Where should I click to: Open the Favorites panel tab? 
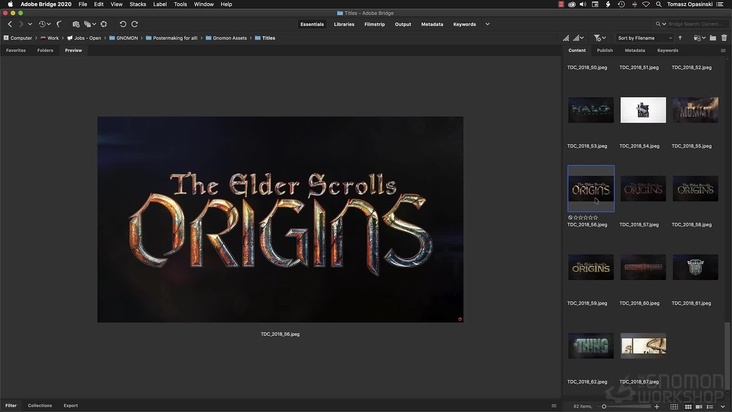(16, 50)
